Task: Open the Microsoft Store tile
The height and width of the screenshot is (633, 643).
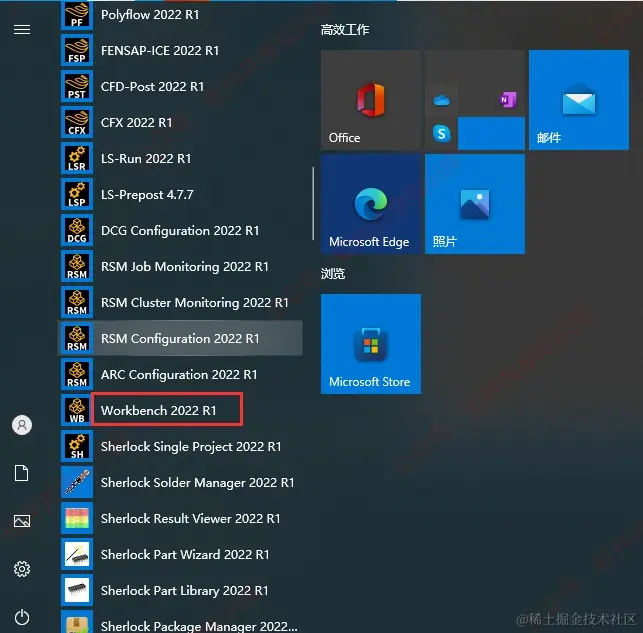Action: 371,344
